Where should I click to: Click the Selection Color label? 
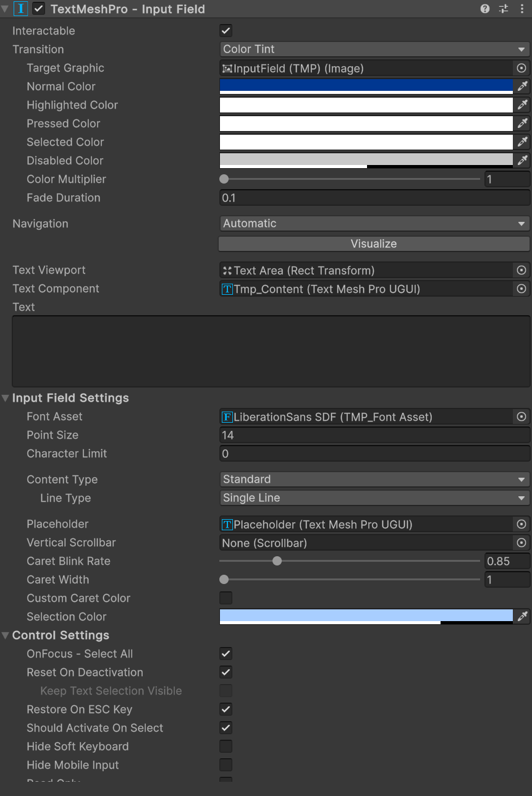[66, 617]
